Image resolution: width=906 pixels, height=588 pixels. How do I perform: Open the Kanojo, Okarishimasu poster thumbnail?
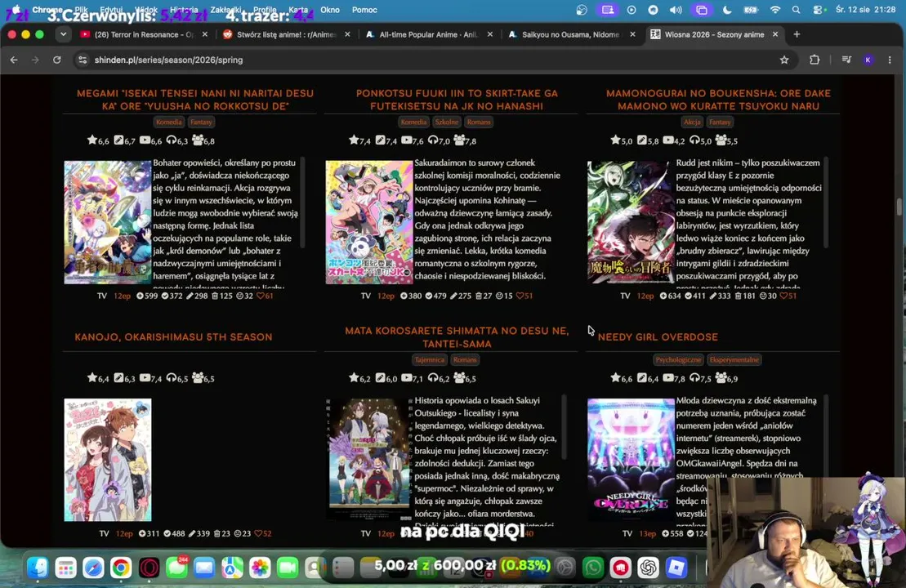coord(108,460)
